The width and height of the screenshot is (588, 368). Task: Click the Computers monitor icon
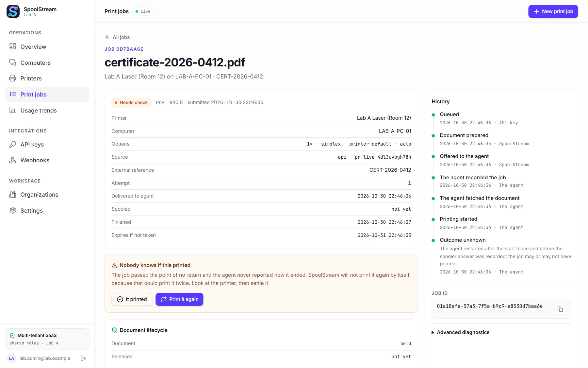[13, 62]
